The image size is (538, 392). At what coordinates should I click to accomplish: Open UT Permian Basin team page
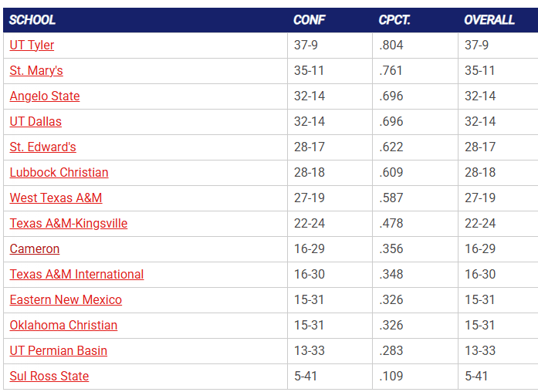pos(59,351)
